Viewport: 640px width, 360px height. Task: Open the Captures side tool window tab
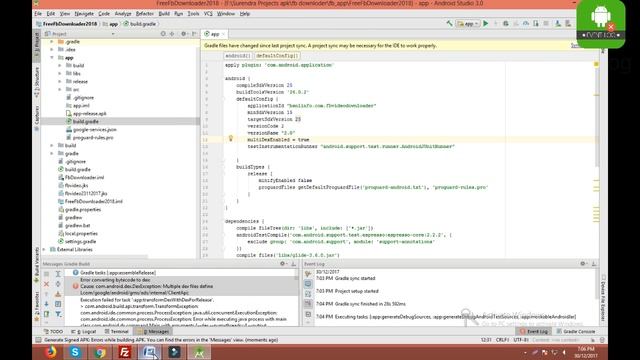(x=37, y=118)
